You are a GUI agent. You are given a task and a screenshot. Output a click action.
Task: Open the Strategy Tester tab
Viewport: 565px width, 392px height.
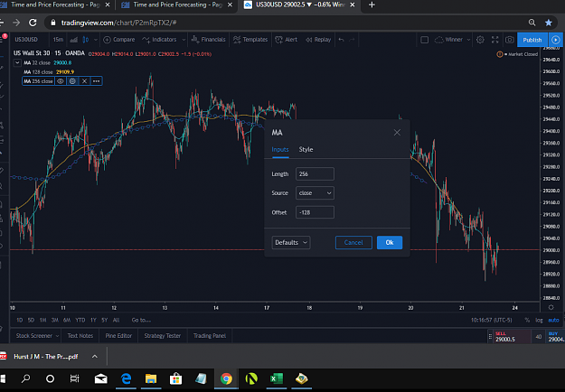[x=163, y=335]
